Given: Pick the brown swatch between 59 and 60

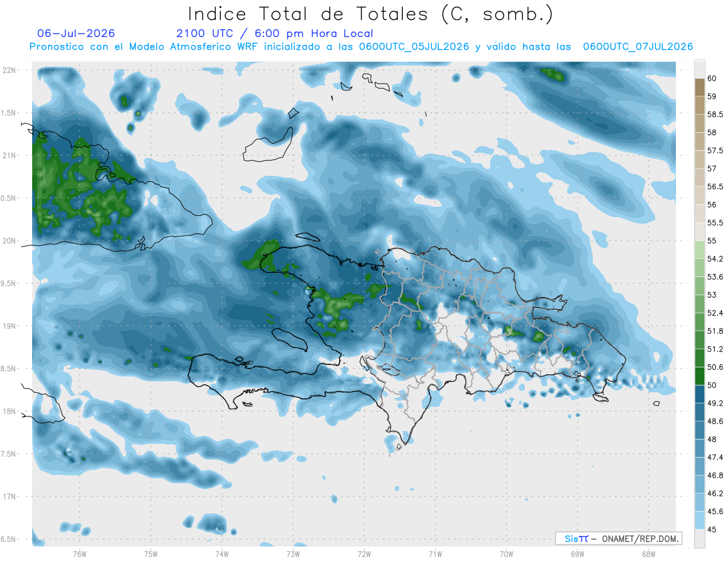Looking at the screenshot, I should 699,87.
